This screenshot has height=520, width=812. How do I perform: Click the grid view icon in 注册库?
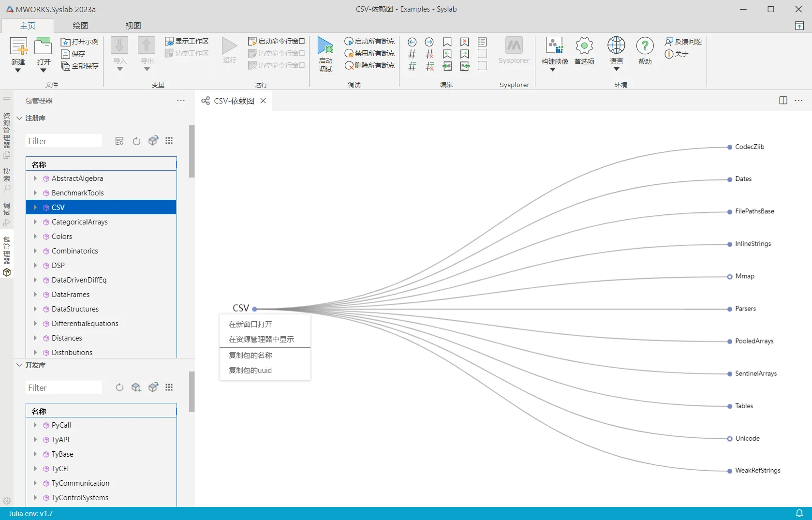(169, 141)
